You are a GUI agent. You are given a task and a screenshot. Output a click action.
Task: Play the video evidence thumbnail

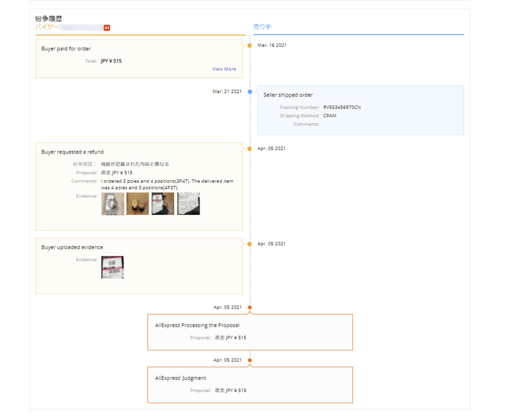pos(112,204)
